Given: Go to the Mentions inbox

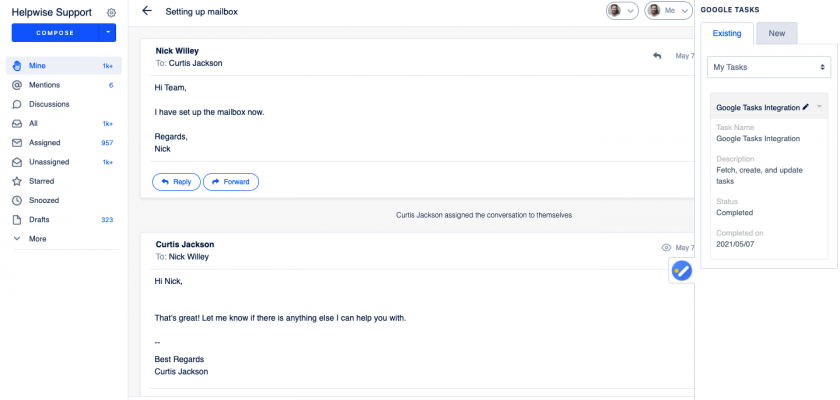Looking at the screenshot, I should click(x=43, y=85).
